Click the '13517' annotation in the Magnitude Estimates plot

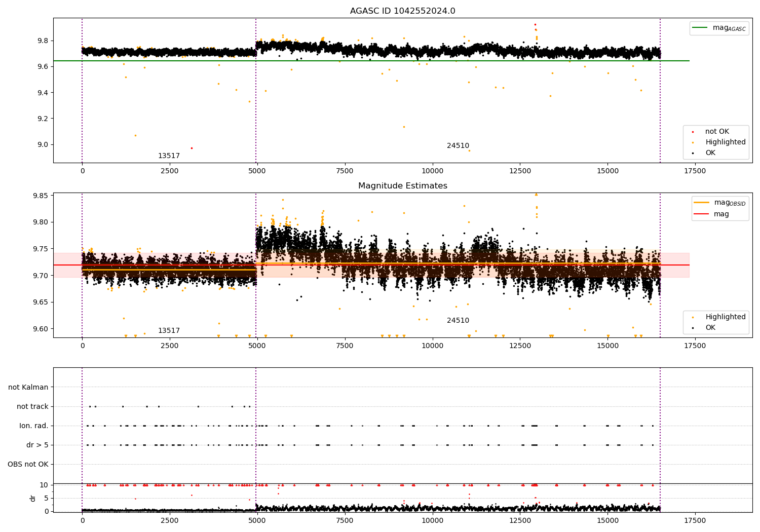click(x=169, y=331)
